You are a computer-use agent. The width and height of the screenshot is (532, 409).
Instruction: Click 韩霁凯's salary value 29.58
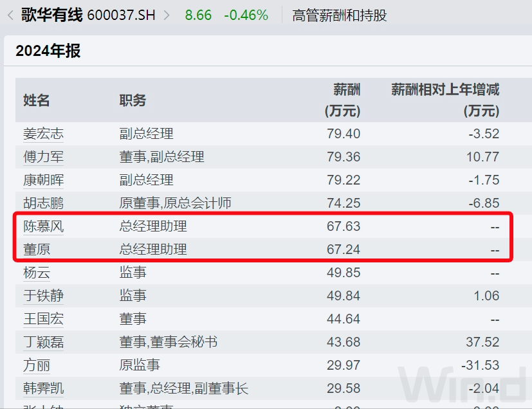tap(344, 388)
